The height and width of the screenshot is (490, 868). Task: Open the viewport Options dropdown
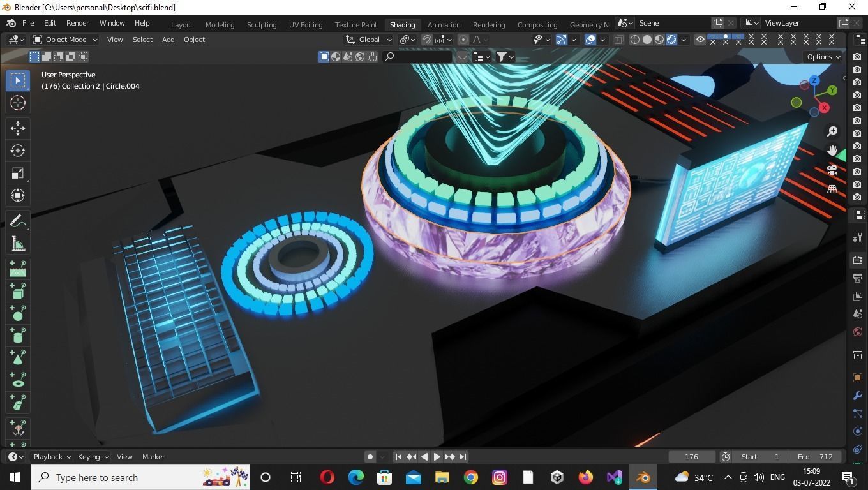click(822, 57)
